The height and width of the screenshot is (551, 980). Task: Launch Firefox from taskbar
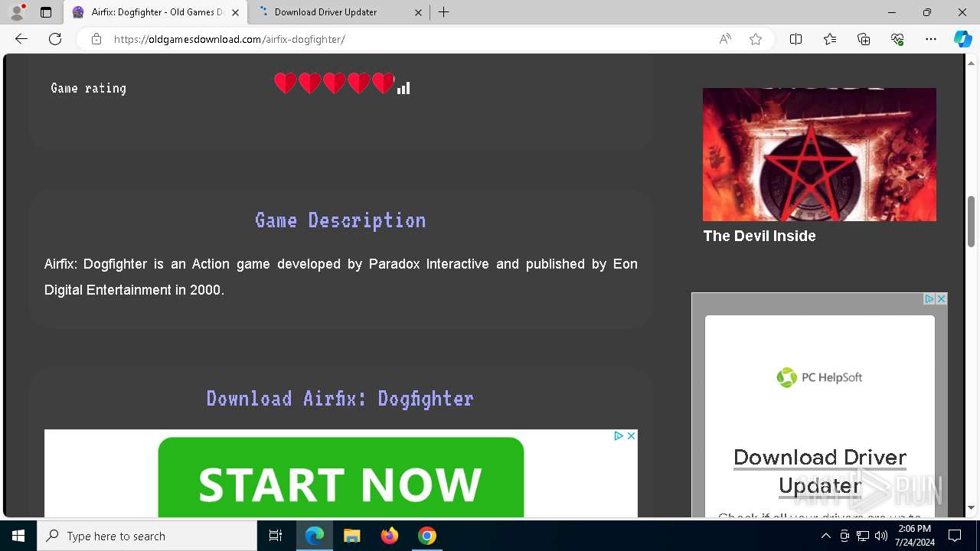(x=390, y=536)
